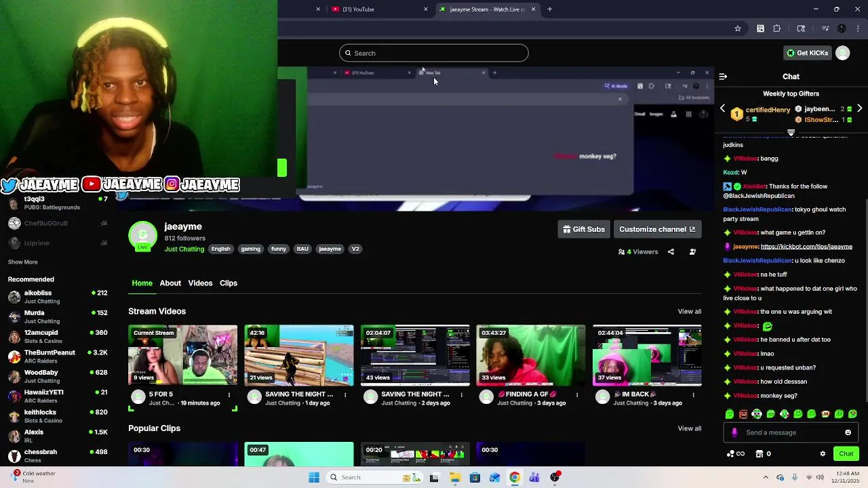Viewport: 868px width, 488px height.
Task: Open the 03:43:27 FINDING A GF thumbnail
Action: coord(531,355)
